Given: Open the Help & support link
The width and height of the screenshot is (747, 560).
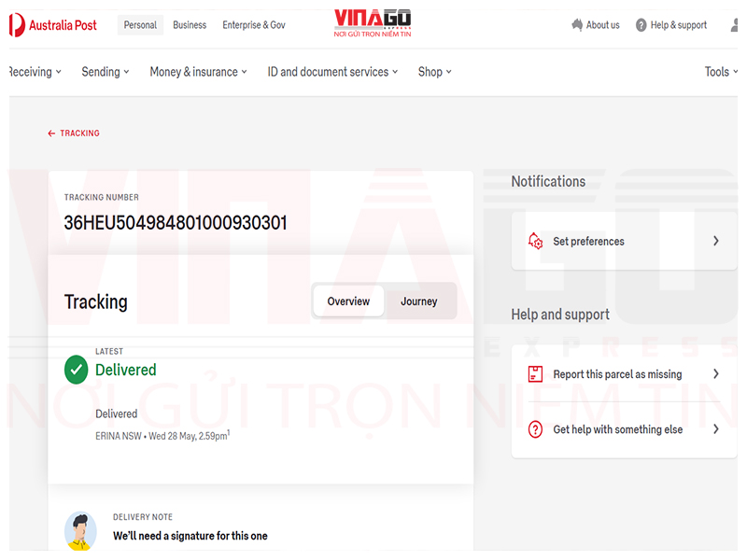Looking at the screenshot, I should click(x=671, y=25).
